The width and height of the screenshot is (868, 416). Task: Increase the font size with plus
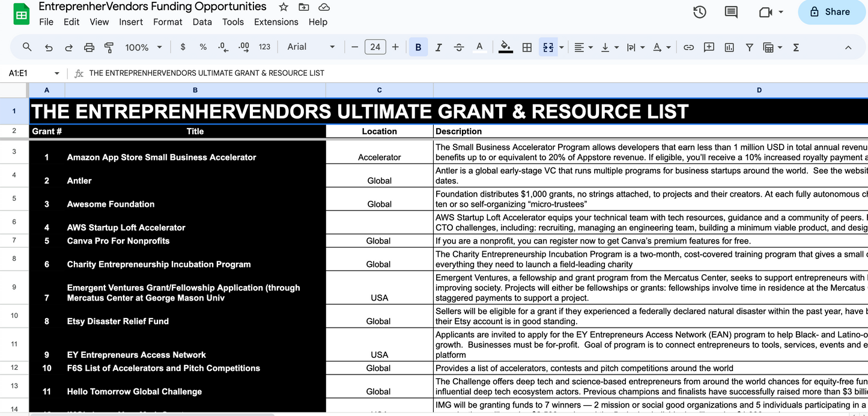395,47
